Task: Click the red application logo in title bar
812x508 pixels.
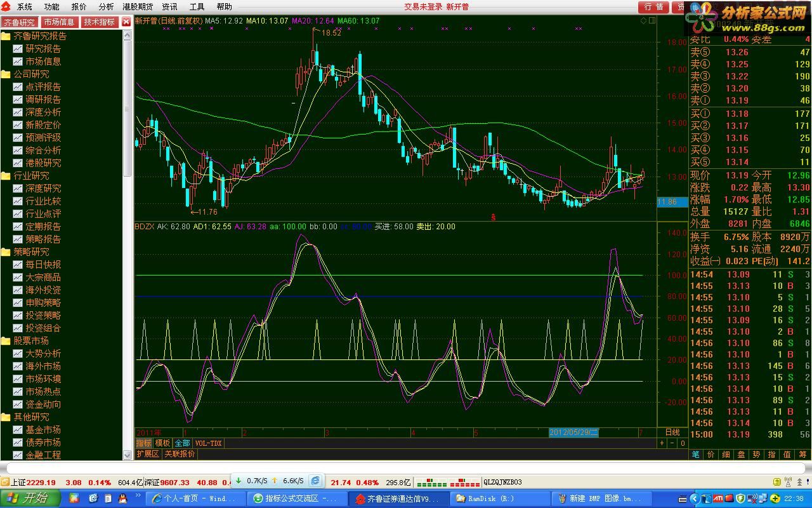Action: [6, 6]
